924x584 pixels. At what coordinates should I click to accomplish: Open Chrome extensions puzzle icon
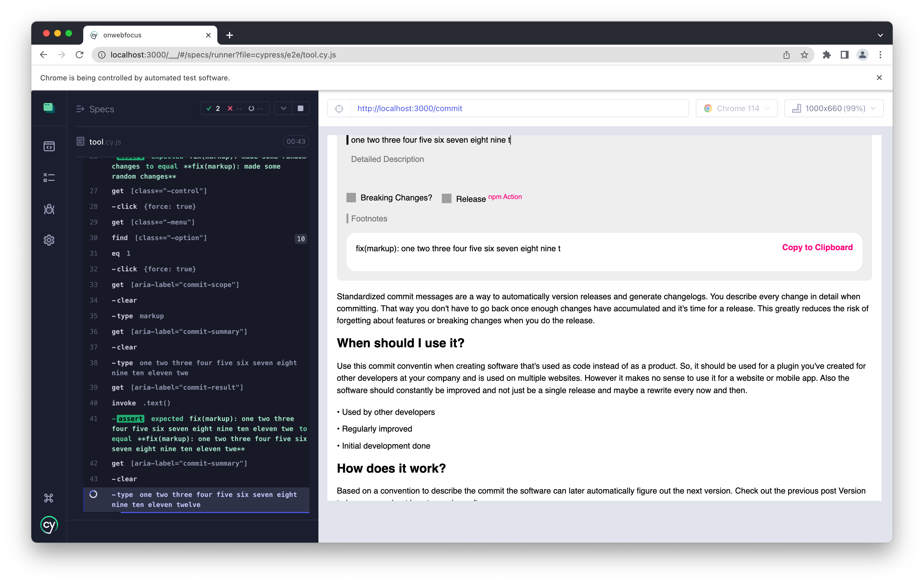point(826,54)
